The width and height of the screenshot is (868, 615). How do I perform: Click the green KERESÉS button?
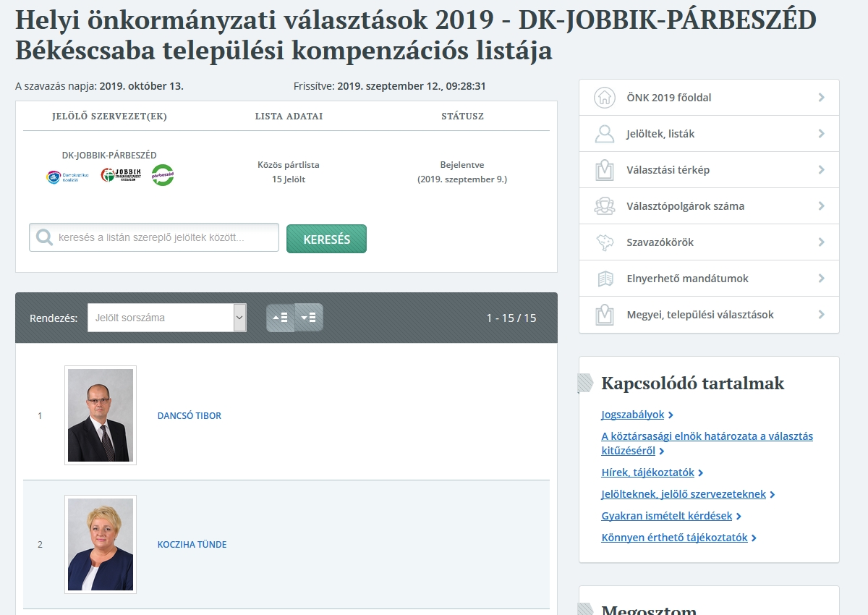coord(326,239)
